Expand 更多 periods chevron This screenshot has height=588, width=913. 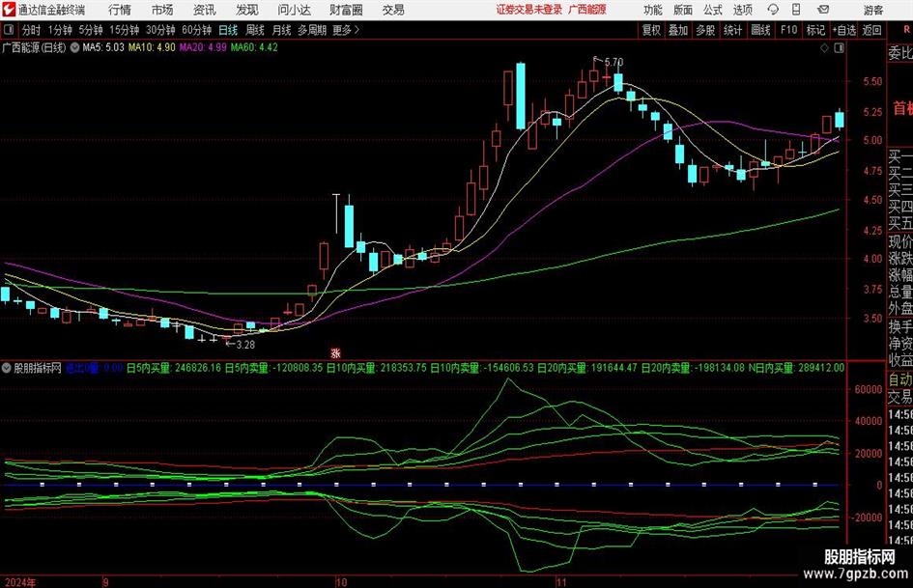[357, 30]
